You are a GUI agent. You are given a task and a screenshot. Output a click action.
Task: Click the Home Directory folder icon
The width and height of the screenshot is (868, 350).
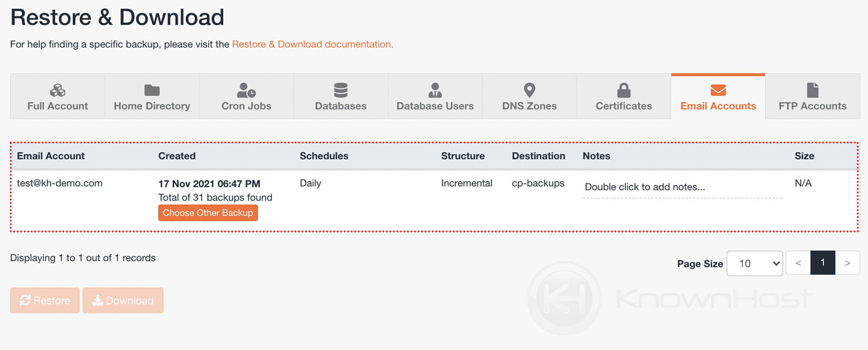[152, 90]
